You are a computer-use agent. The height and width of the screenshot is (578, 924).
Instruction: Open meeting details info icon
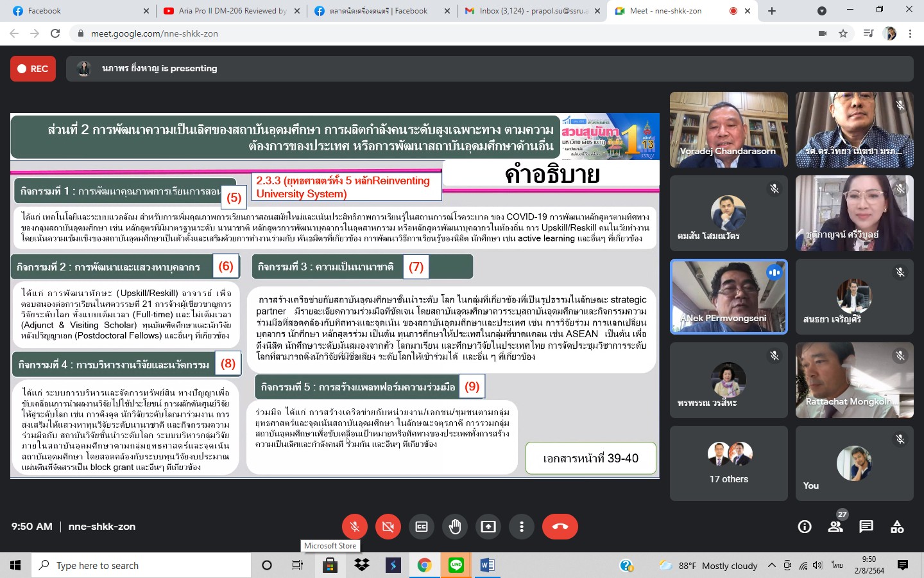805,527
